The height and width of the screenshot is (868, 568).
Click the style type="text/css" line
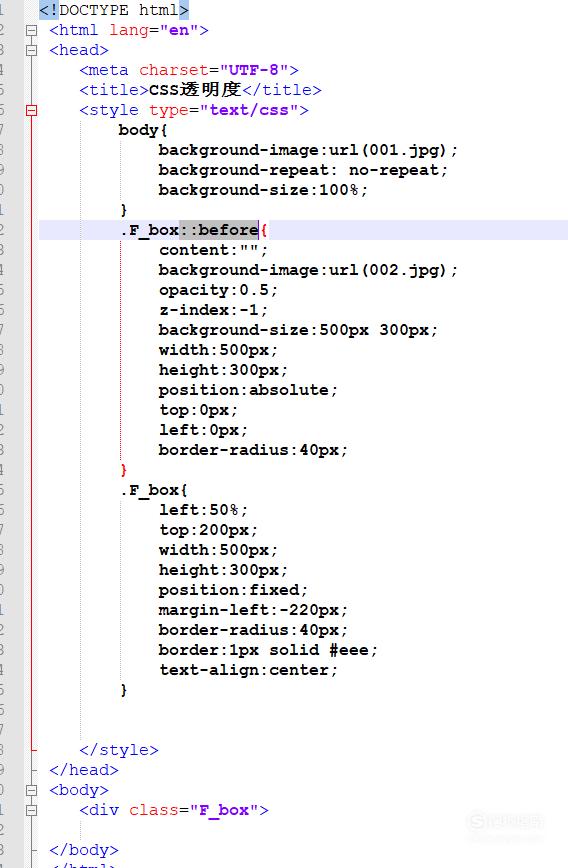point(194,110)
